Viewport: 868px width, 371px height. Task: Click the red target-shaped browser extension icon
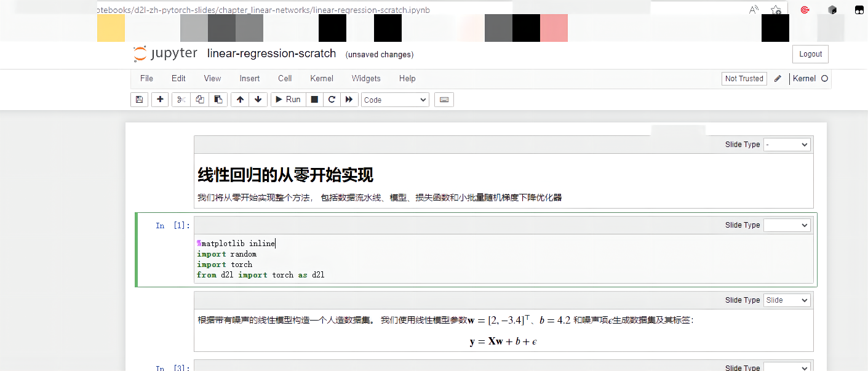[x=805, y=10]
